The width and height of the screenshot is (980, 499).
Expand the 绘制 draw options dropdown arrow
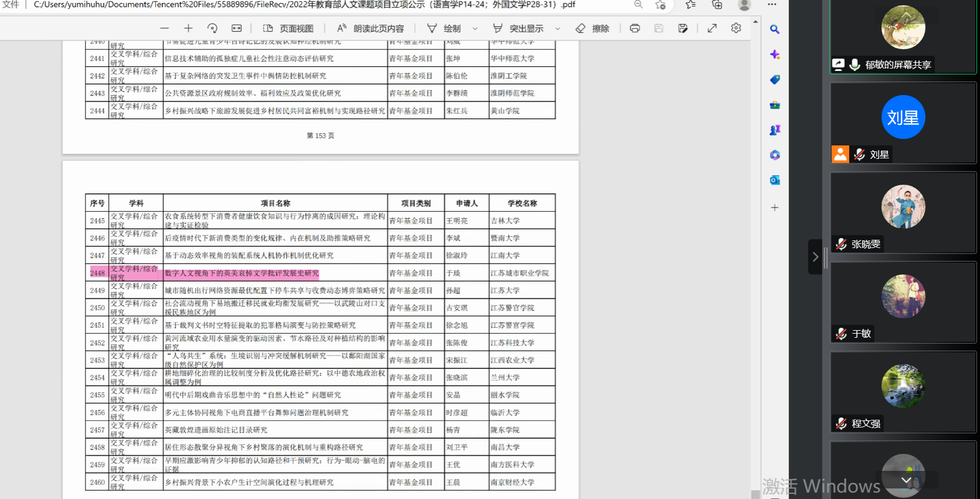coord(475,28)
